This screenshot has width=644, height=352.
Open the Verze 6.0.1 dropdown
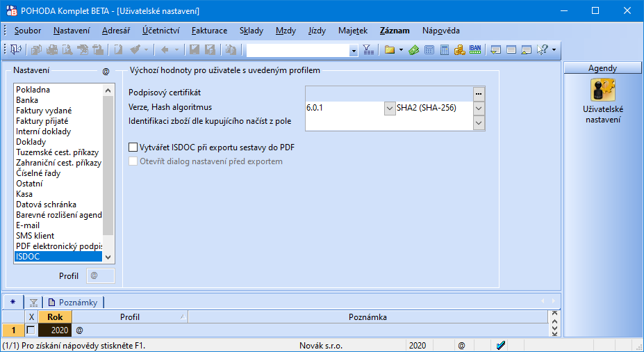pos(390,109)
